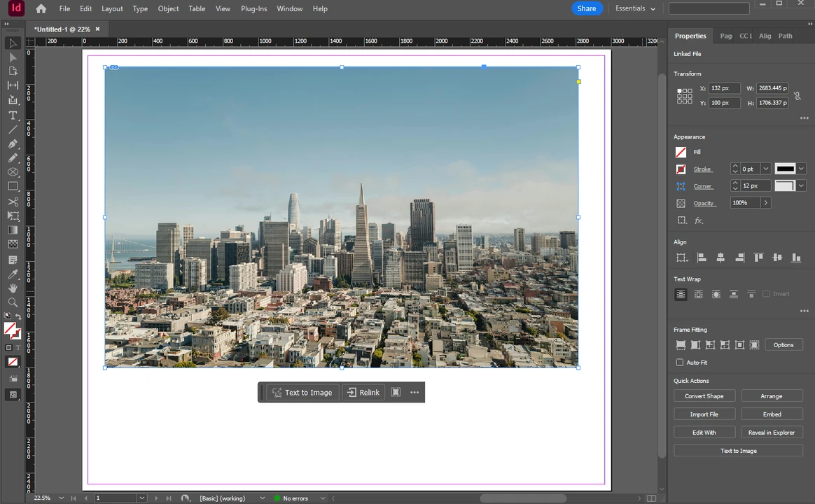The height and width of the screenshot is (504, 815).
Task: Select the Type tool
Action: tap(13, 115)
